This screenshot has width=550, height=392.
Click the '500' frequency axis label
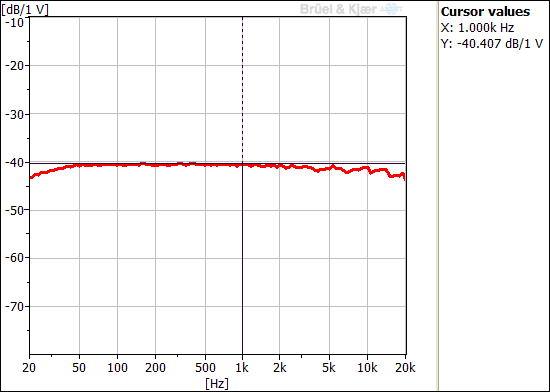[206, 368]
